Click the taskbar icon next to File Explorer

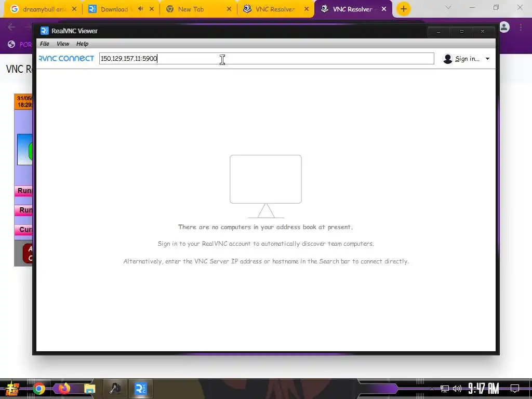115,389
